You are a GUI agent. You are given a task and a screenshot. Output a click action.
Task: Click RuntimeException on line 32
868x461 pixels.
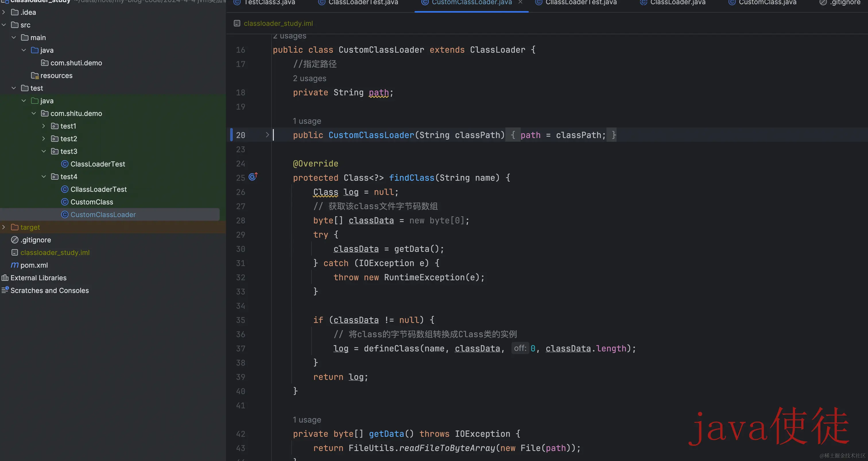[424, 277]
